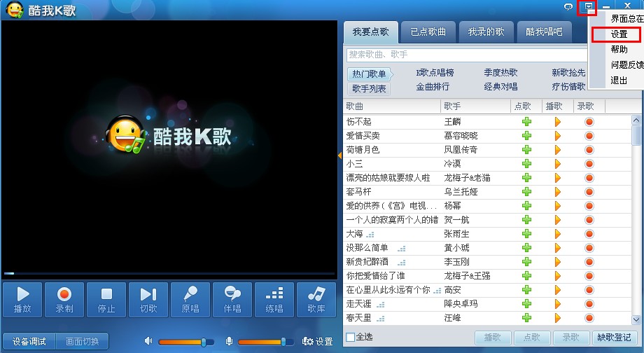Record 没那么简单 with red circle
The height and width of the screenshot is (353, 644).
[x=589, y=248]
